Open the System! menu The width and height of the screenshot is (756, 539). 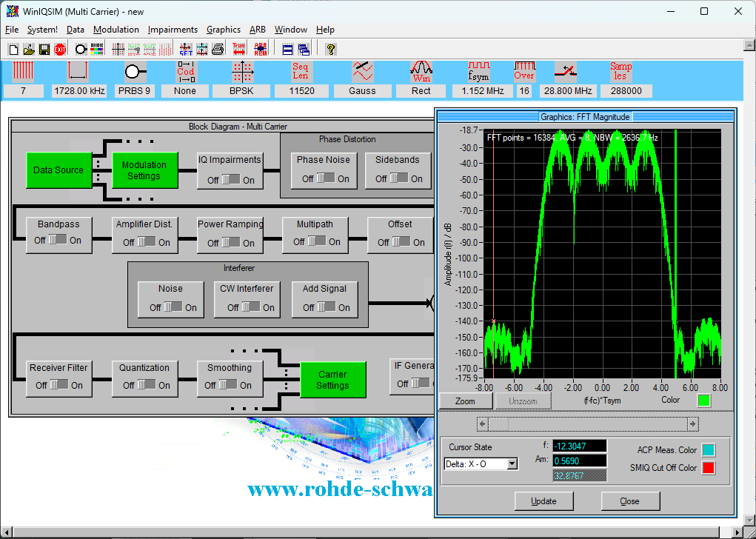point(42,30)
